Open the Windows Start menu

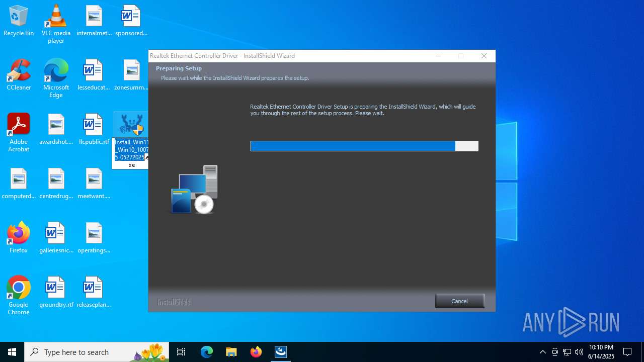point(12,352)
